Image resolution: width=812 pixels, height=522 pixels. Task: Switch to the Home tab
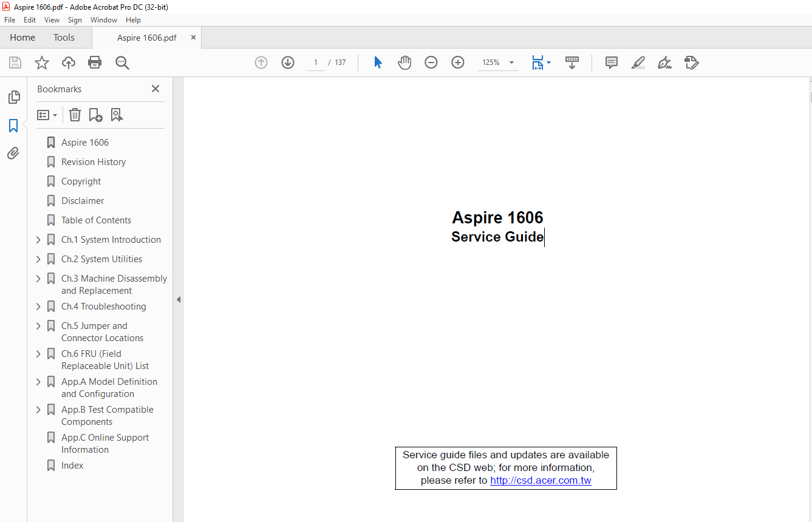pyautogui.click(x=22, y=38)
